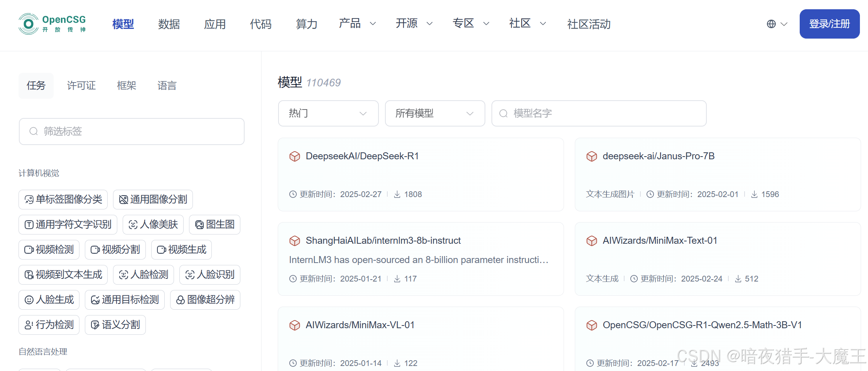Image resolution: width=868 pixels, height=371 pixels.
Task: Select the 行为检测 task tag
Action: coord(49,325)
